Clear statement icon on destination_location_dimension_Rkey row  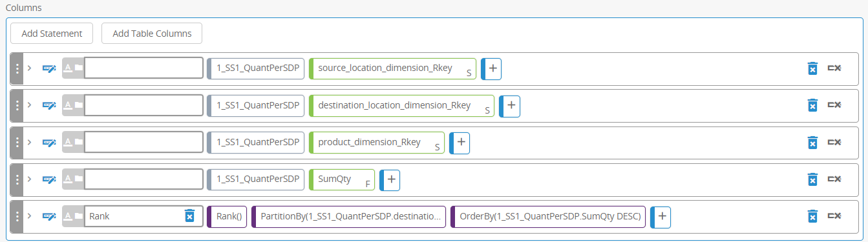click(834, 105)
